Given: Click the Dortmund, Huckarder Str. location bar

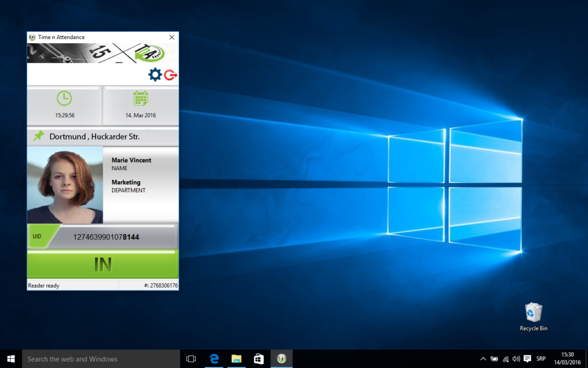Looking at the screenshot, I should 103,137.
